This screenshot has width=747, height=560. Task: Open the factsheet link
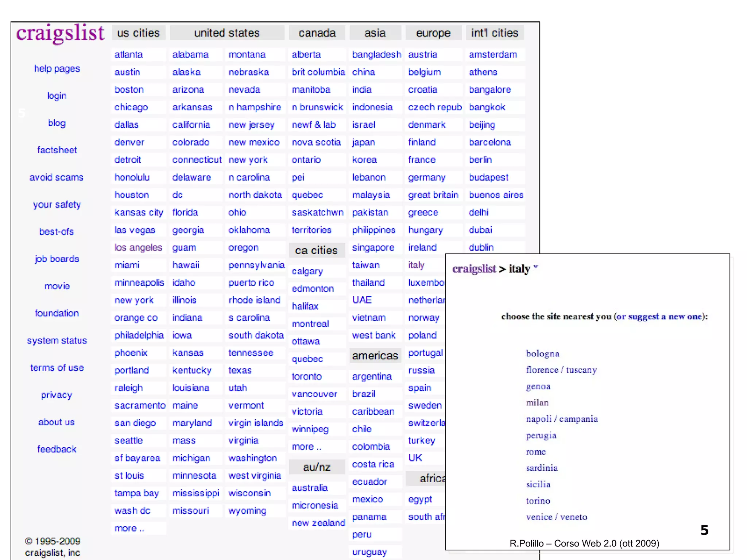pyautogui.click(x=57, y=150)
